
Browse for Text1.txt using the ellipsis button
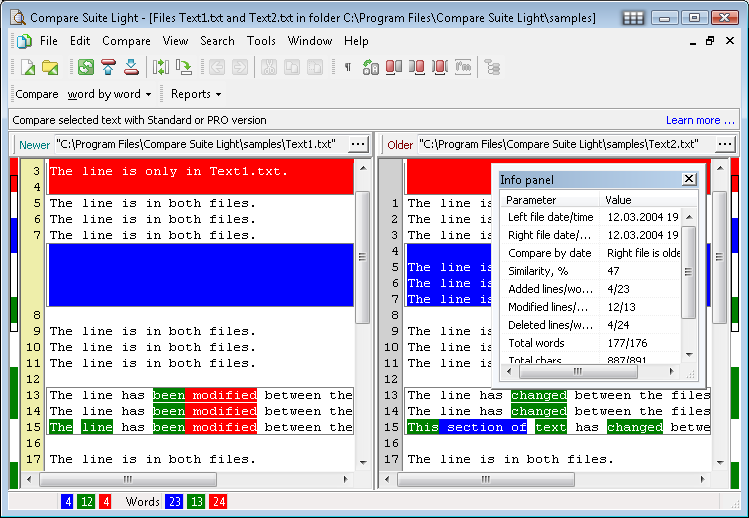[357, 144]
